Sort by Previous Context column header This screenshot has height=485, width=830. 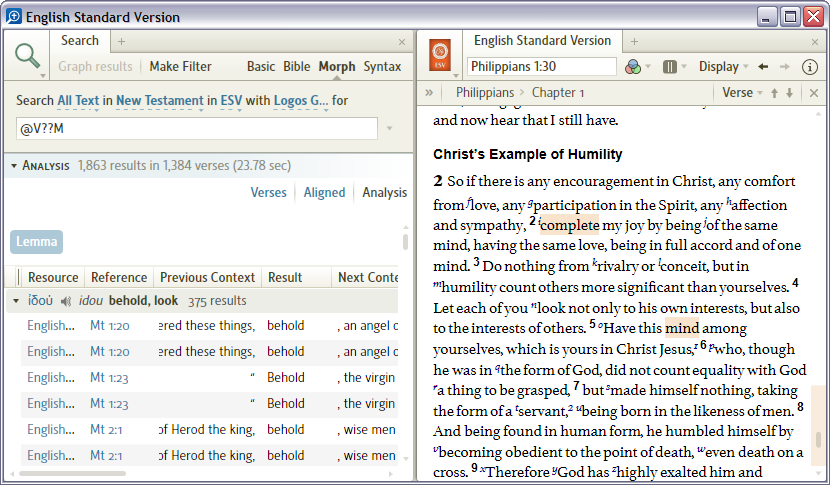coord(207,277)
